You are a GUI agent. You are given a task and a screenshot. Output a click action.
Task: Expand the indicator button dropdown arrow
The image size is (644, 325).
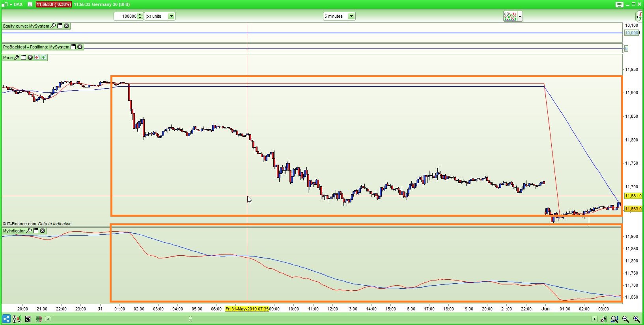[x=520, y=16]
